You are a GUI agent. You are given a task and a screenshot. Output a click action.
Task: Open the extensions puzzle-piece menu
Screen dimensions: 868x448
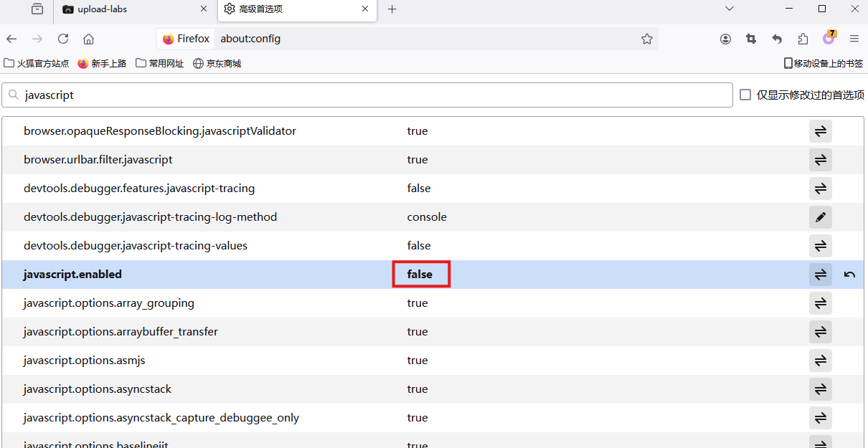(x=803, y=39)
